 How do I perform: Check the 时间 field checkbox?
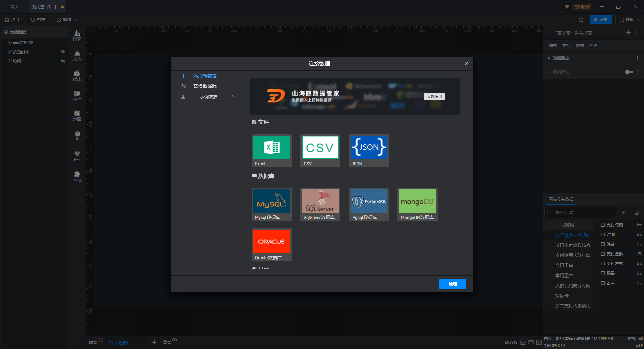(603, 235)
